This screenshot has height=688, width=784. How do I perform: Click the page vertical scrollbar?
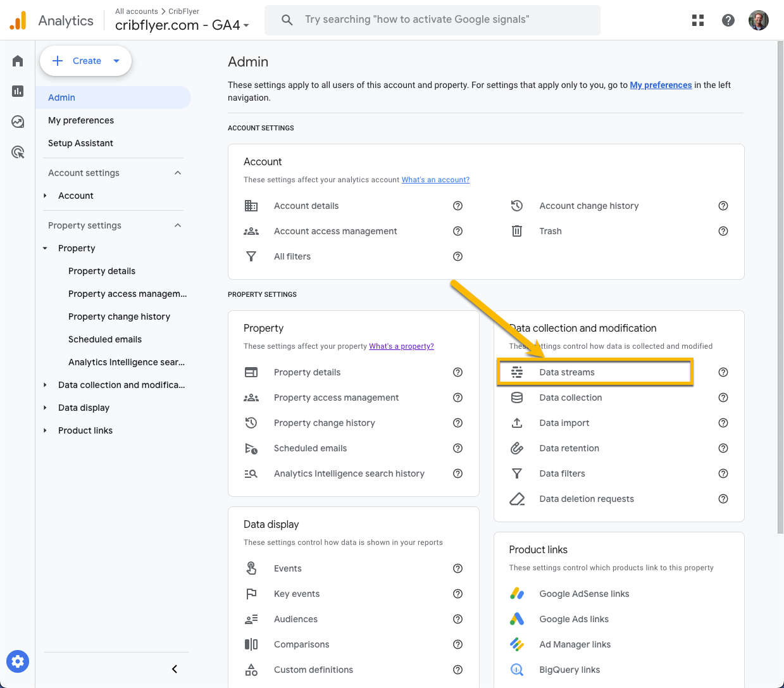coord(780,287)
